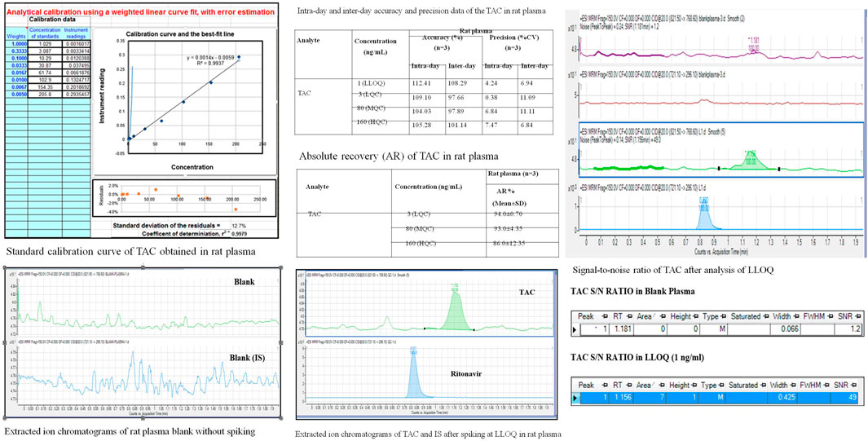Screen dimensions: 868x441
Task: Click inter-day accuracy value 101.14
Action: (456, 124)
